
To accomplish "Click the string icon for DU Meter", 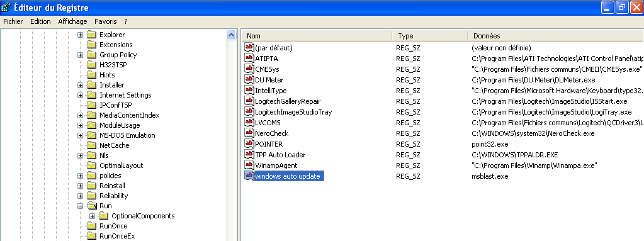I will [x=249, y=79].
